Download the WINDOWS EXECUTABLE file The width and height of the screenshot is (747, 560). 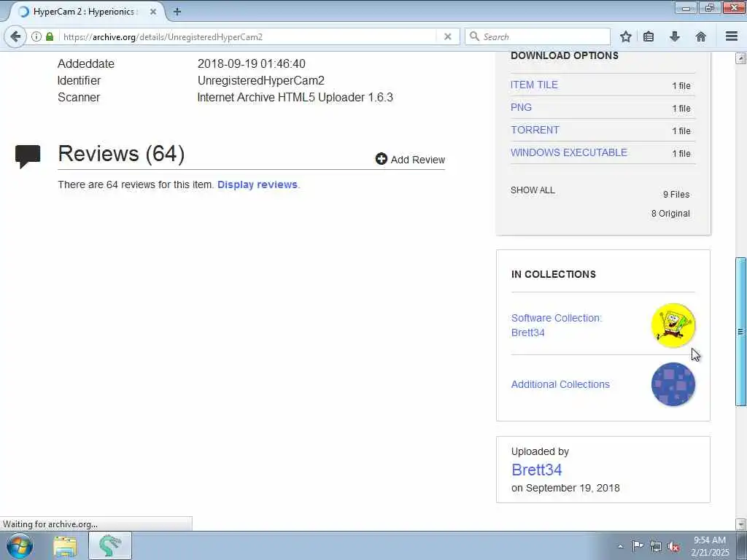tap(569, 152)
